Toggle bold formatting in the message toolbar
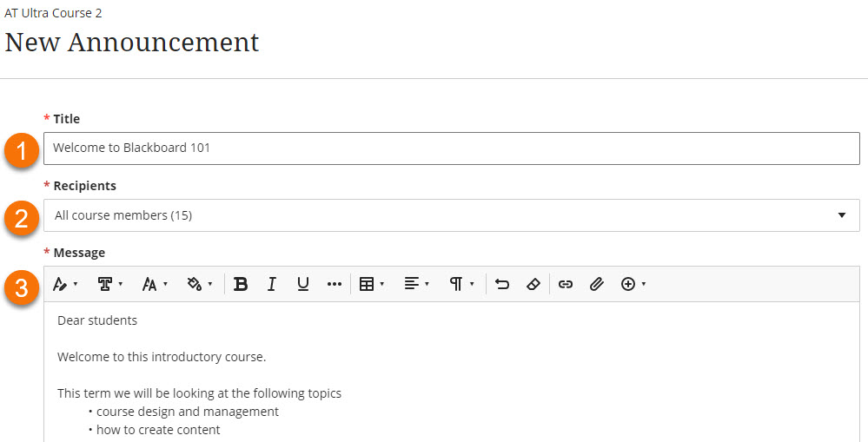This screenshot has width=868, height=442. (x=241, y=284)
